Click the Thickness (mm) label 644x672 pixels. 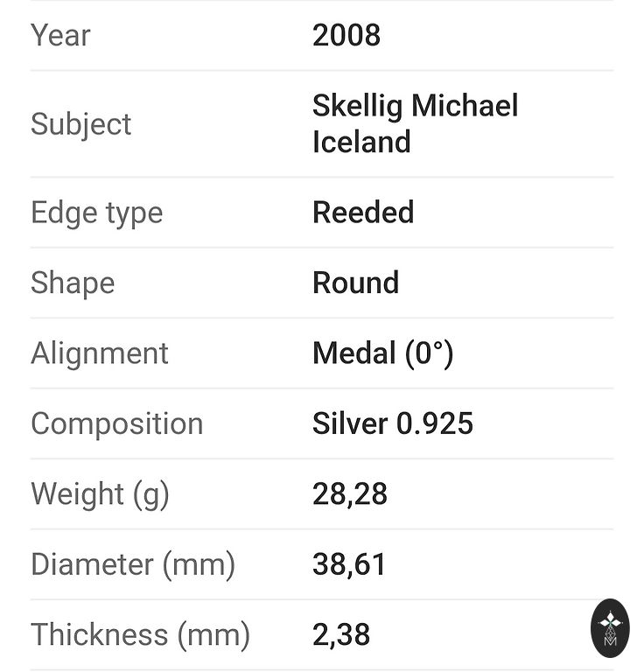pos(140,634)
